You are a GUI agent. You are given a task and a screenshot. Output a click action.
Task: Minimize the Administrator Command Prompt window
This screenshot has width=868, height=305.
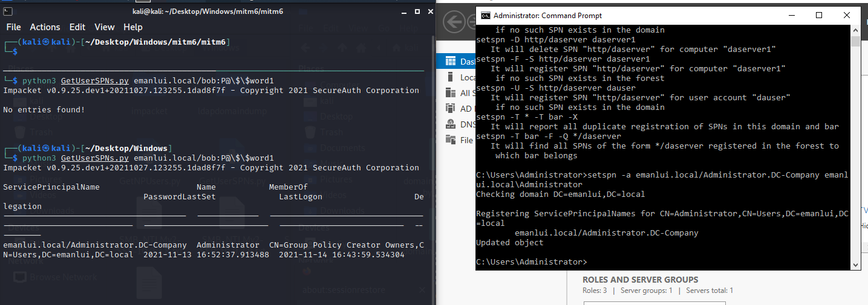pos(791,16)
